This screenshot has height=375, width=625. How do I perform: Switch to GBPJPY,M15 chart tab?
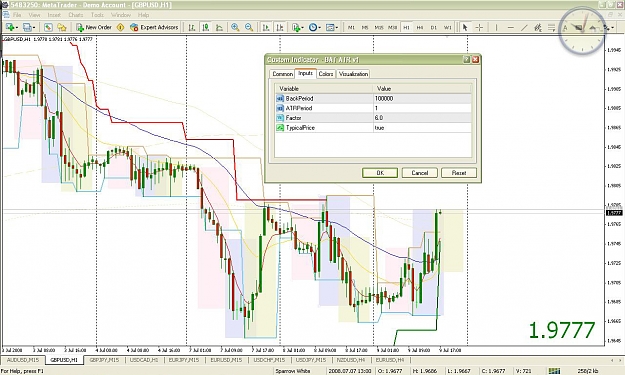point(104,360)
